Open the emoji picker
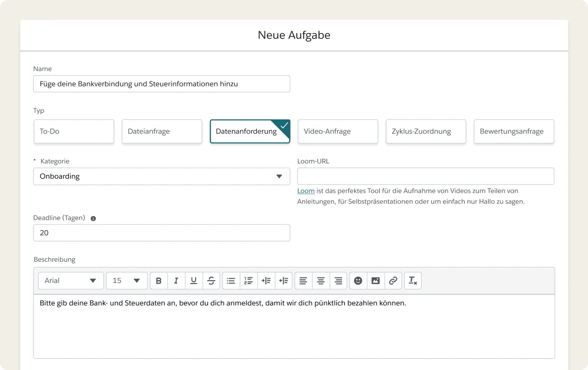The image size is (588, 370). 358,281
